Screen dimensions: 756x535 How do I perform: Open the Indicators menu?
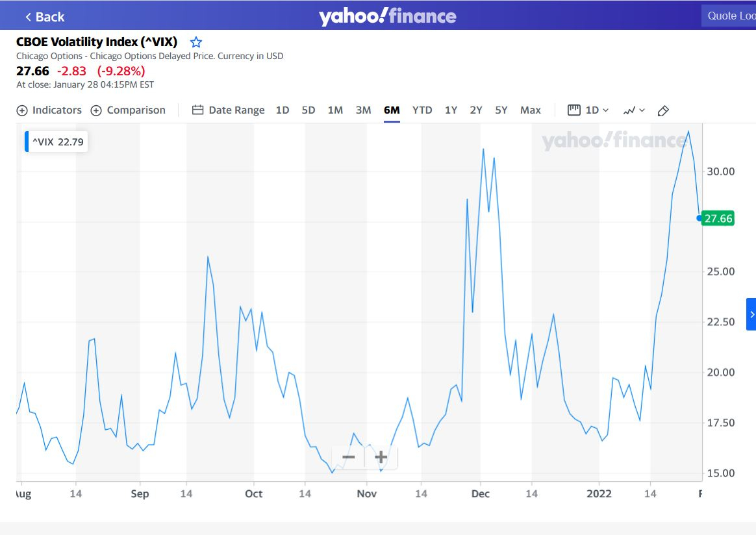pos(49,110)
